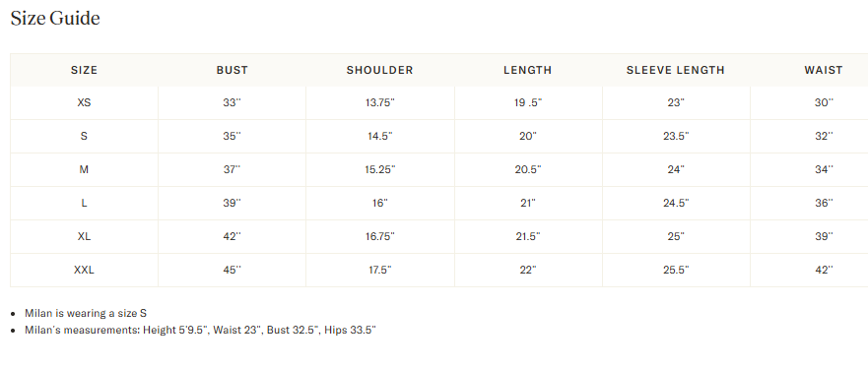Select the 20.5" length cell
The height and width of the screenshot is (368, 868).
528,169
